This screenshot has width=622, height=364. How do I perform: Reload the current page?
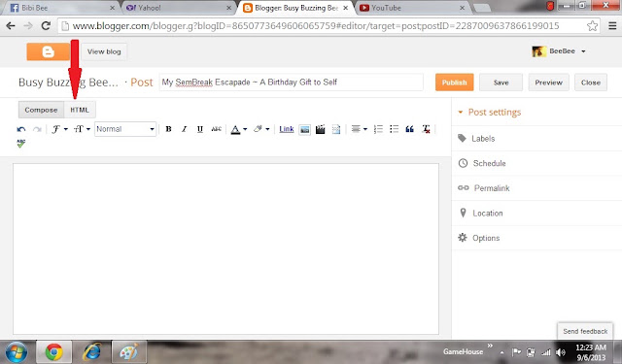(46, 26)
